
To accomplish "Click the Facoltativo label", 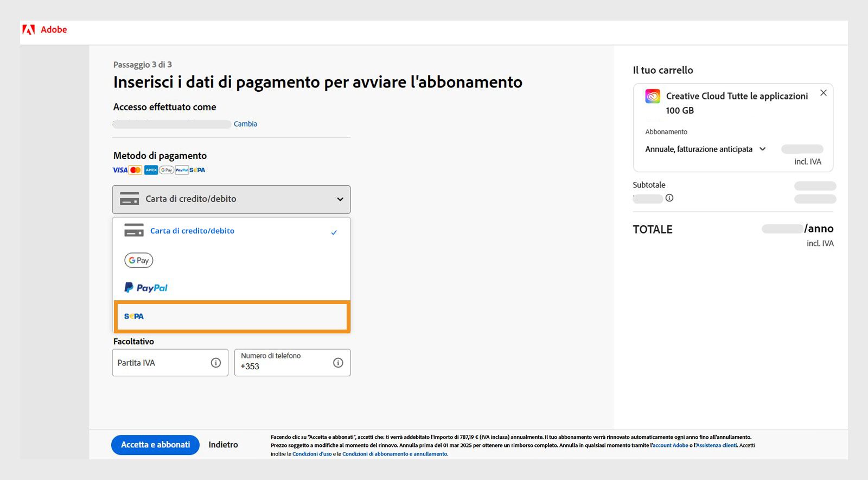I will pyautogui.click(x=133, y=342).
